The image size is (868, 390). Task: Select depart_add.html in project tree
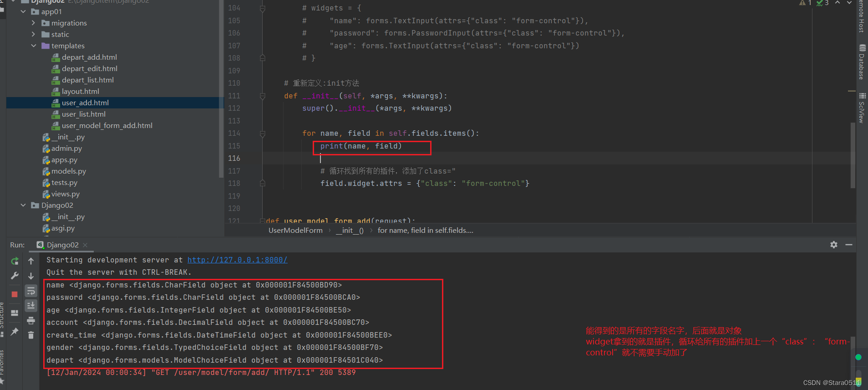[x=89, y=57]
